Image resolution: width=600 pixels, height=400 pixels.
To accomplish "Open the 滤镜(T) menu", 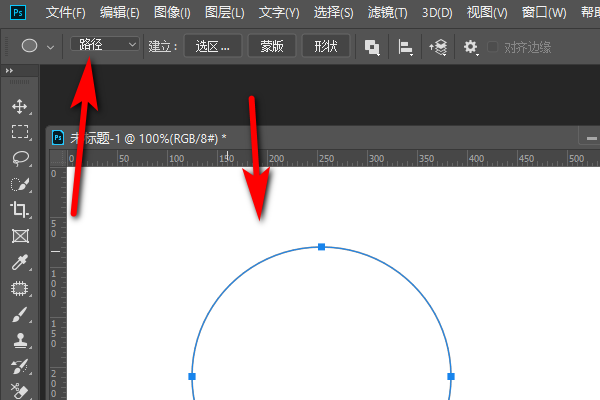I will pyautogui.click(x=387, y=13).
